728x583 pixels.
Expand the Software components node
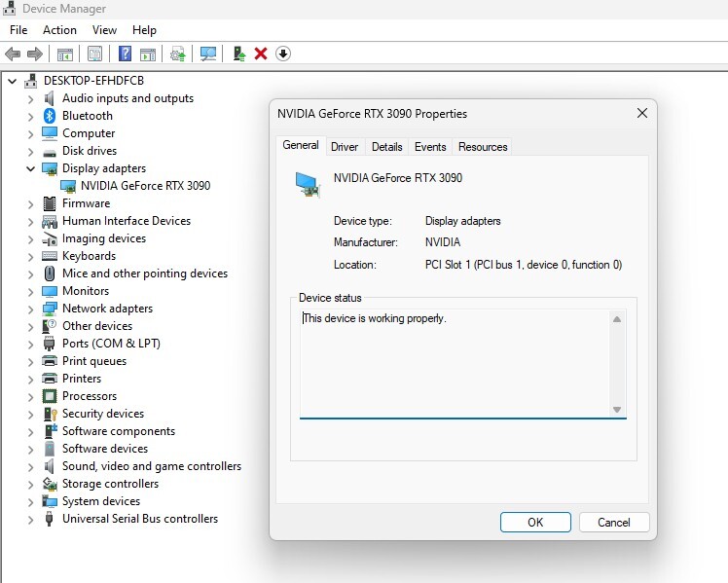point(30,432)
